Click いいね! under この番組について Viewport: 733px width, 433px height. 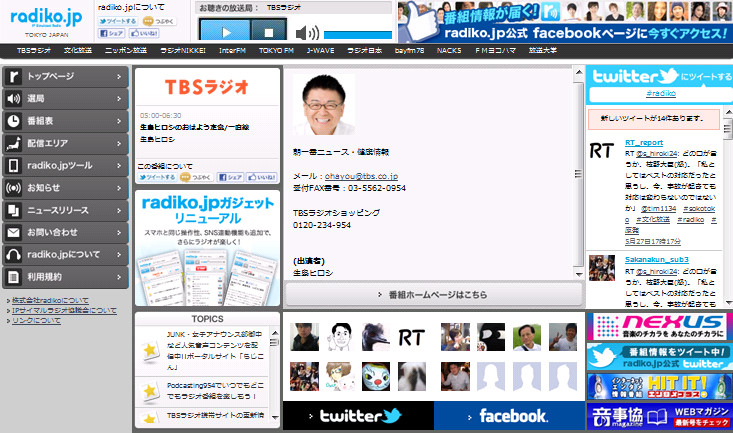pos(262,177)
